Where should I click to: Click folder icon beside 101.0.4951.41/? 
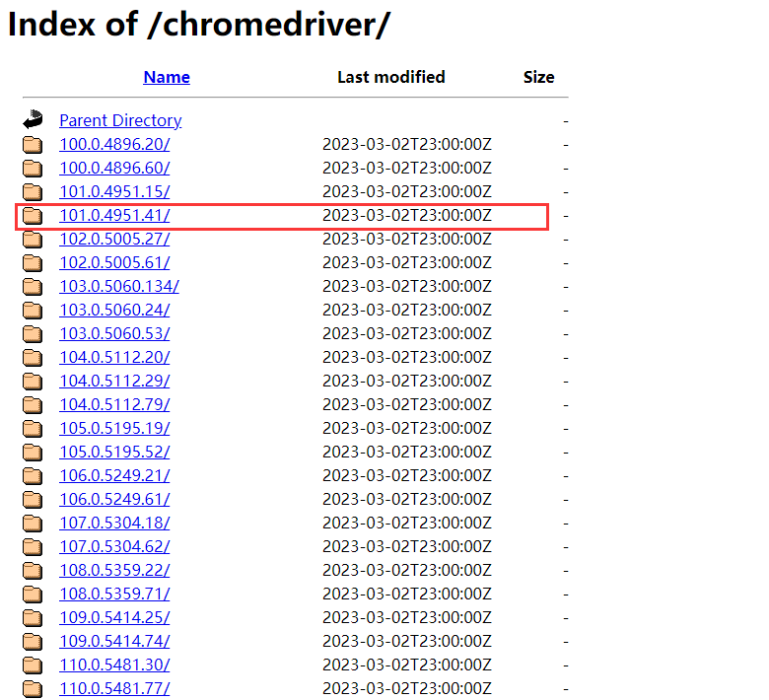pyautogui.click(x=33, y=216)
